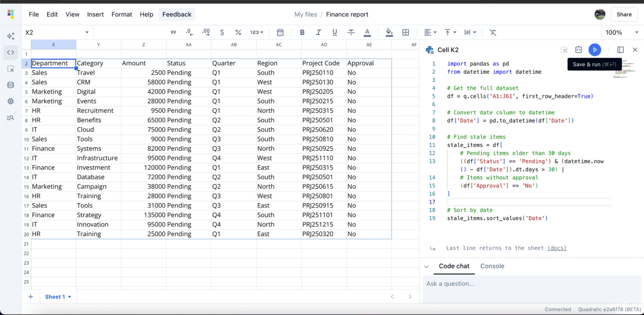Image resolution: width=644 pixels, height=315 pixels.
Task: Switch to the Console tab in the code panel
Action: (x=492, y=266)
